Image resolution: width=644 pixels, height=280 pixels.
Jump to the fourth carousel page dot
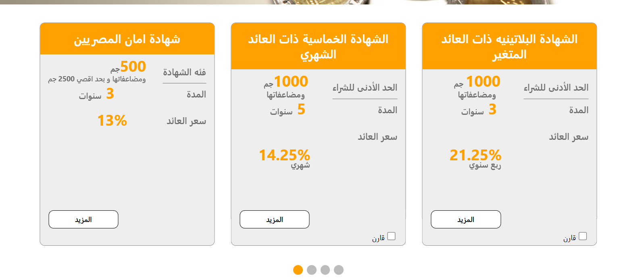pos(339,270)
